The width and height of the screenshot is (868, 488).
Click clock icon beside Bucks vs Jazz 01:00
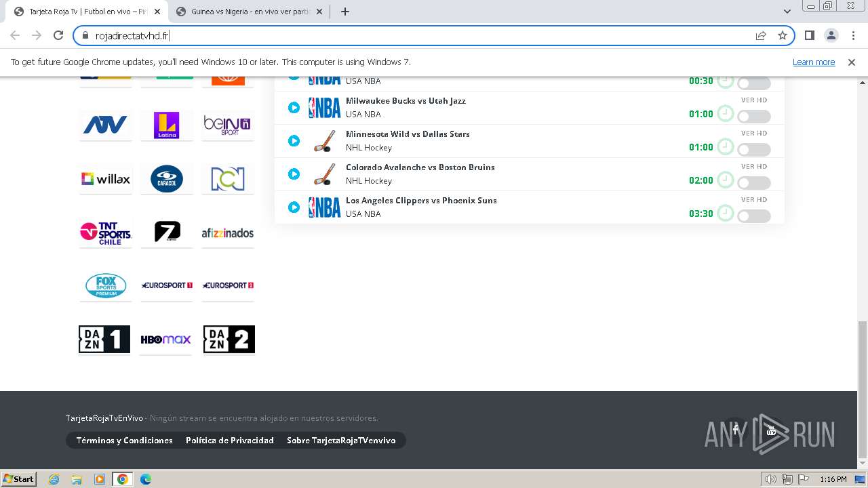726,113
